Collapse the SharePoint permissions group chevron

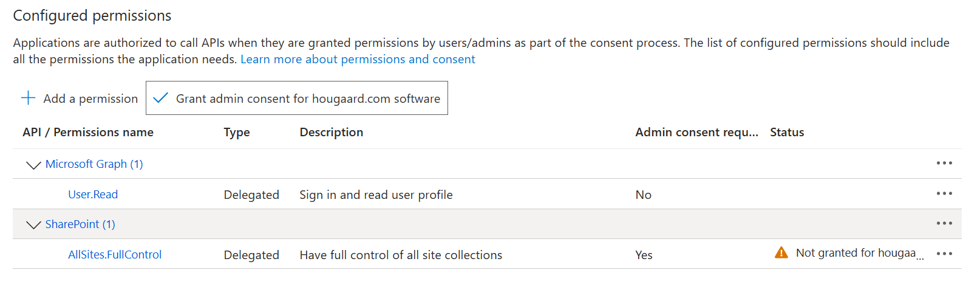point(33,225)
